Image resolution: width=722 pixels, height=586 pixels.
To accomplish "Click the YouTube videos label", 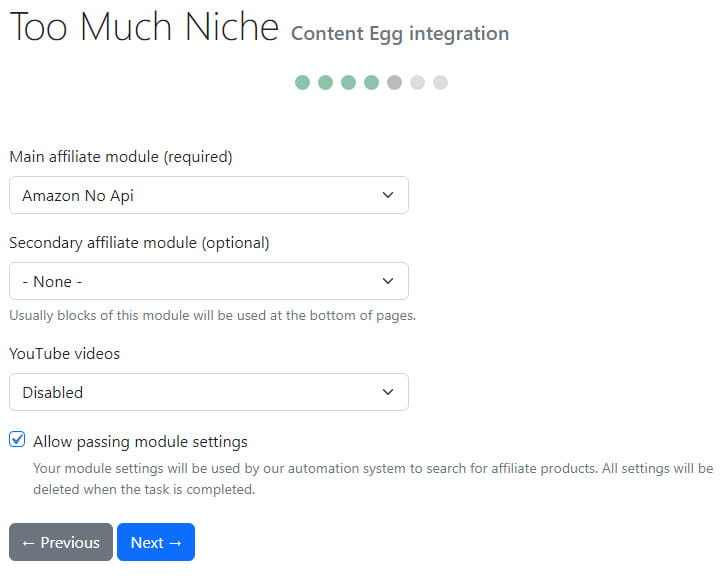I will click(x=64, y=354).
